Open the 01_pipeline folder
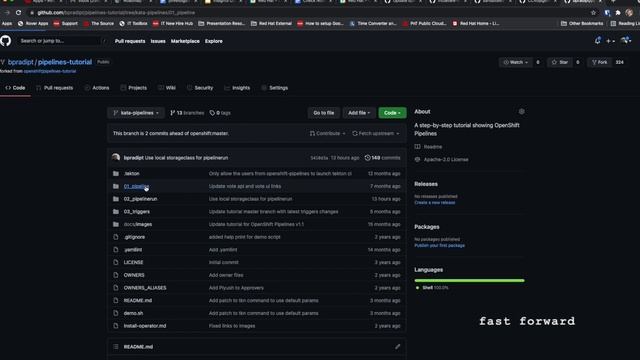 pyautogui.click(x=136, y=186)
